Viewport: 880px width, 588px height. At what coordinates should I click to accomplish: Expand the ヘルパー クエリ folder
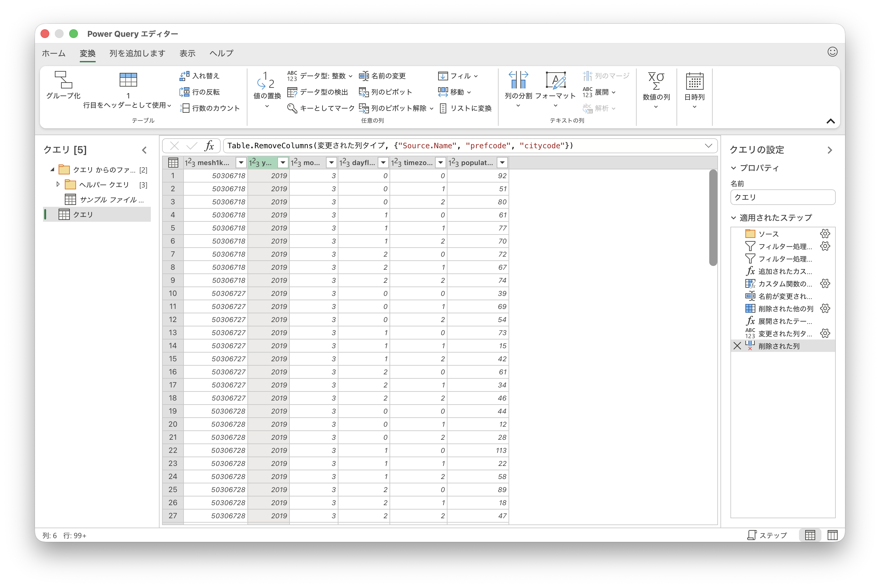click(58, 184)
